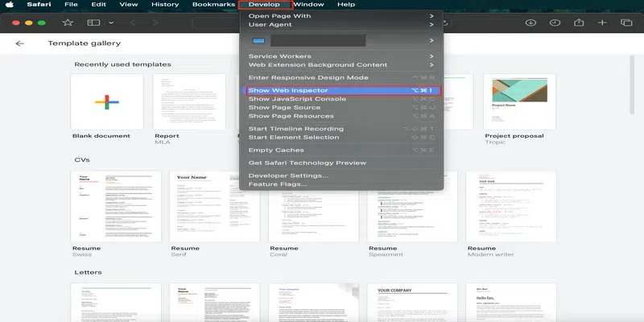Select Show Page Resources
644x322 pixels.
click(x=341, y=116)
